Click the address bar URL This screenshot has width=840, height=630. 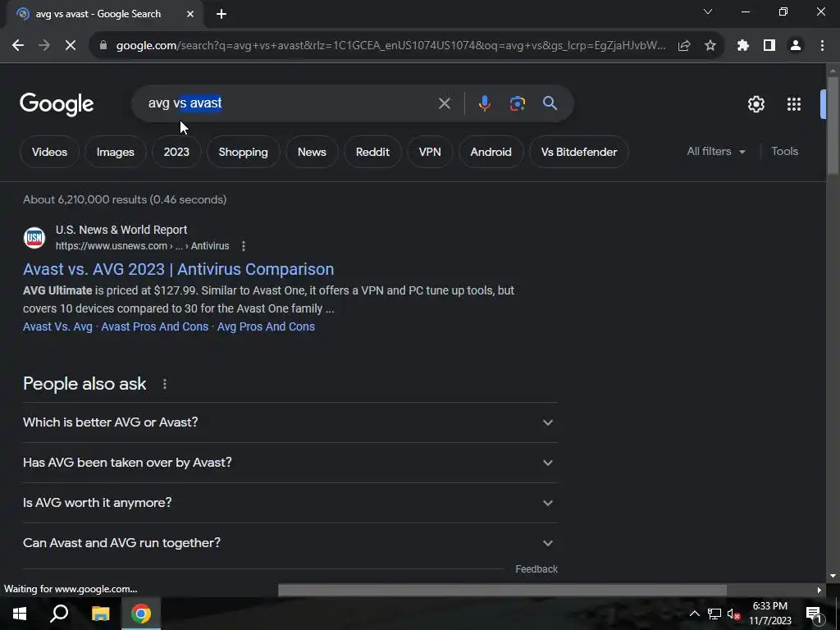pos(391,46)
